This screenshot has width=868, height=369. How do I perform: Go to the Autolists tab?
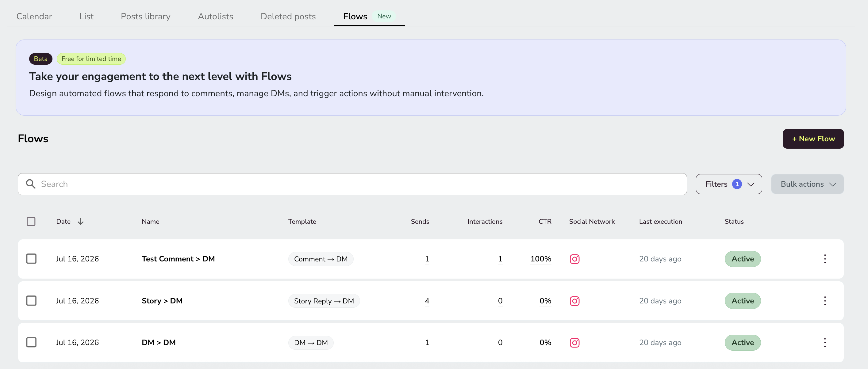215,16
